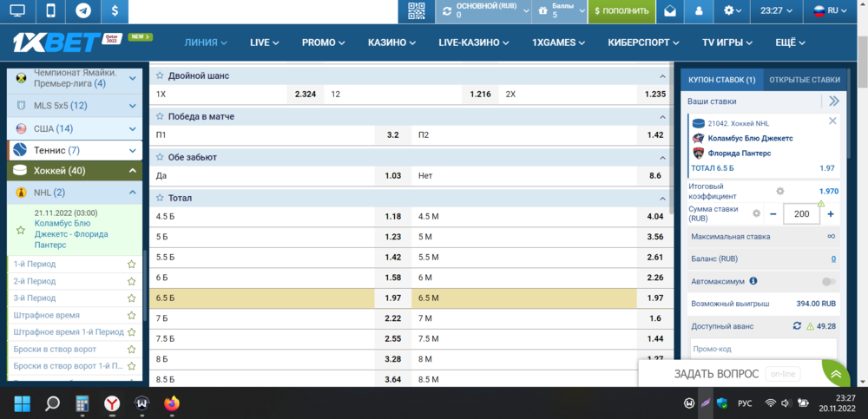The width and height of the screenshot is (868, 419).
Task: Open the ЛИНИЯ menu
Action: coord(206,43)
